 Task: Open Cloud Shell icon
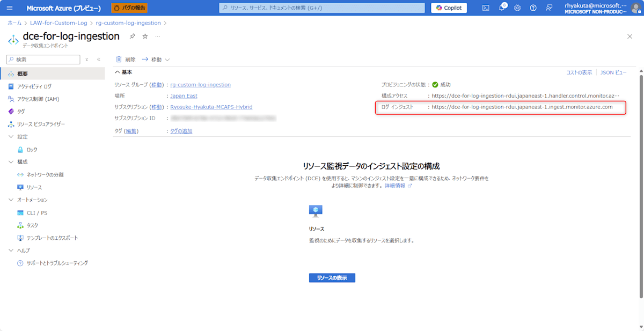(486, 8)
